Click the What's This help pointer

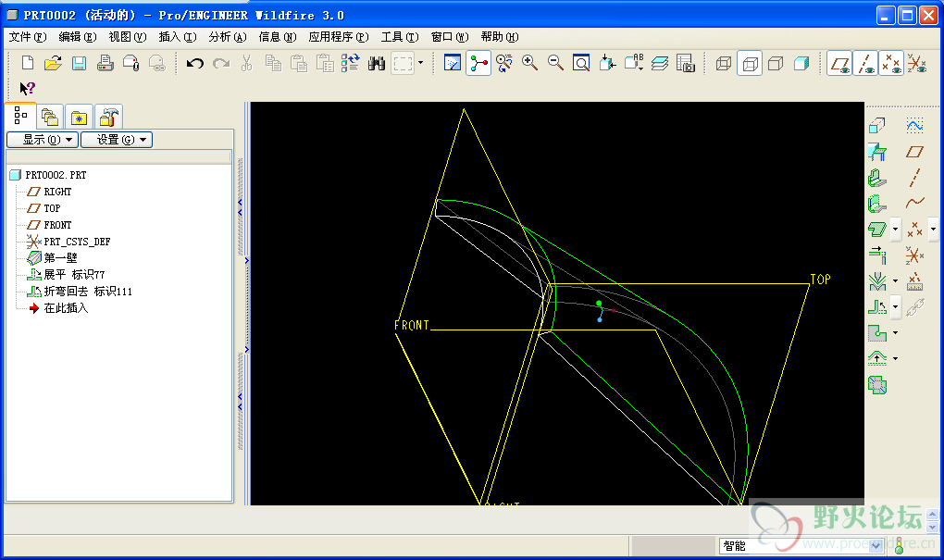(x=27, y=89)
